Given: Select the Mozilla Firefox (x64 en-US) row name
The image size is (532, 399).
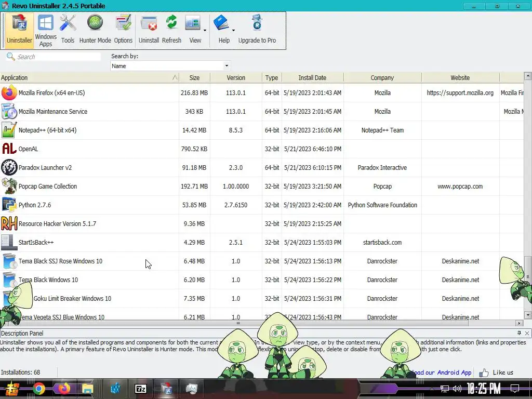Looking at the screenshot, I should (51, 92).
